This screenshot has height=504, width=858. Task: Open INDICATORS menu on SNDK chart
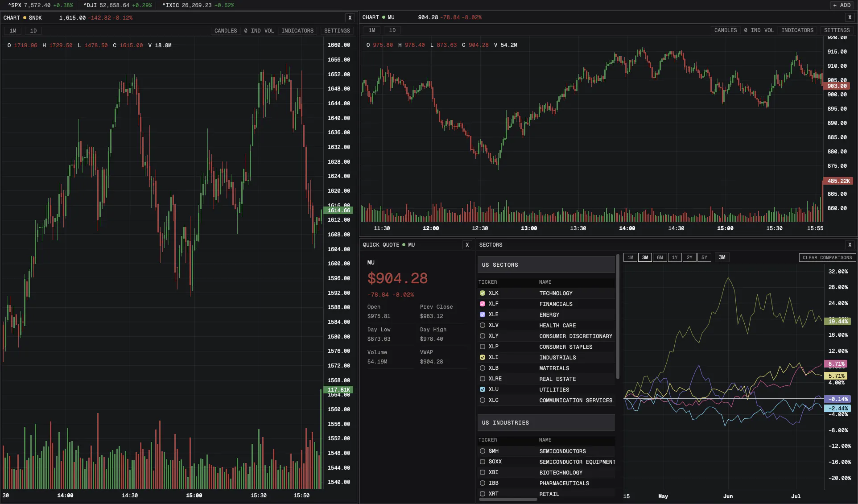point(297,31)
